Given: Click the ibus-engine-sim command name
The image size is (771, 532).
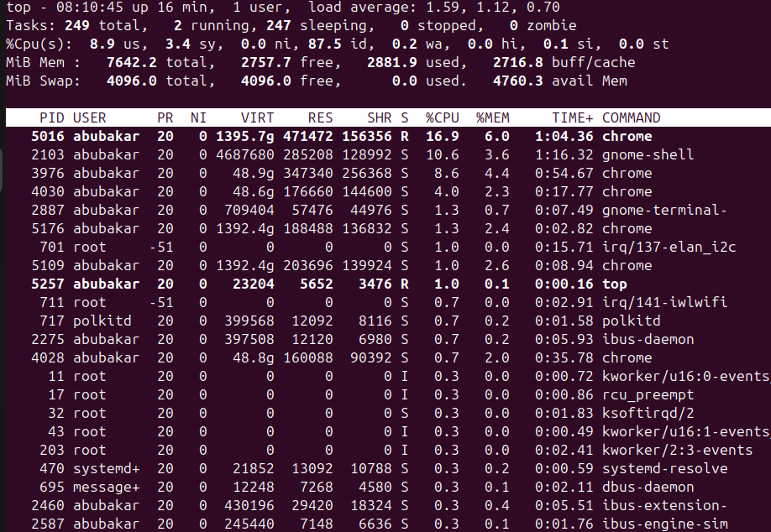Looking at the screenshot, I should tap(664, 524).
